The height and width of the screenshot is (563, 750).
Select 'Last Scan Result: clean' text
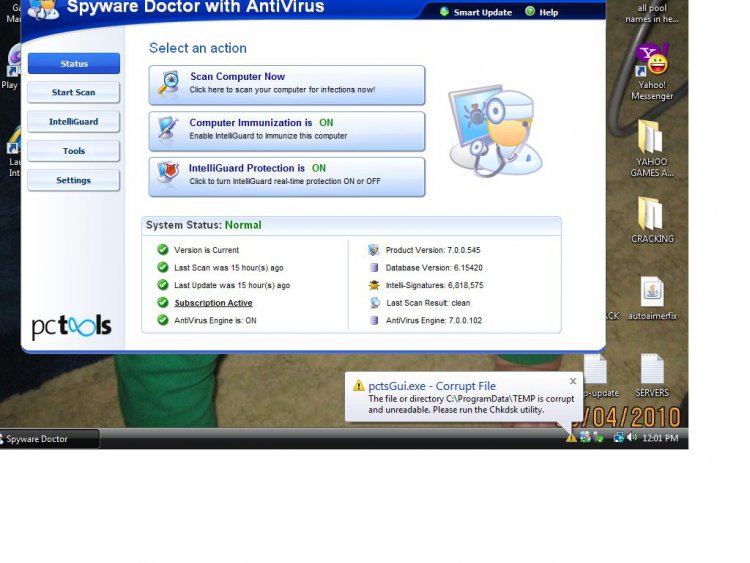[x=428, y=303]
